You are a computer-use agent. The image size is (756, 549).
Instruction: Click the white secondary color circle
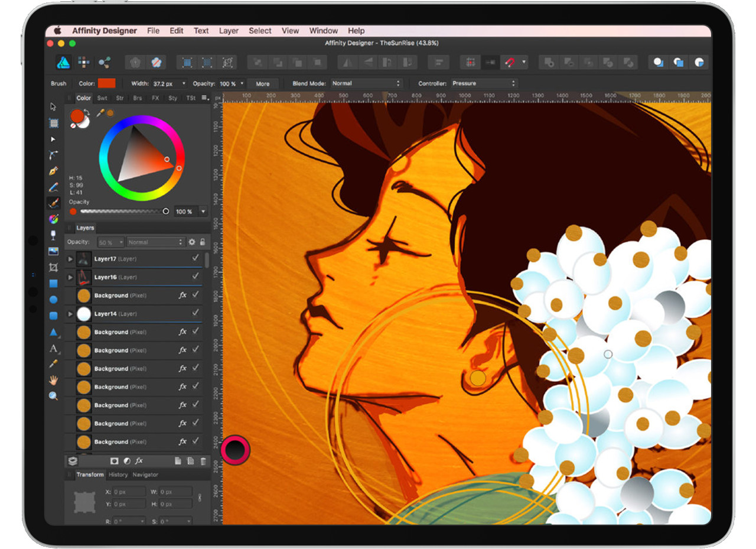point(84,121)
